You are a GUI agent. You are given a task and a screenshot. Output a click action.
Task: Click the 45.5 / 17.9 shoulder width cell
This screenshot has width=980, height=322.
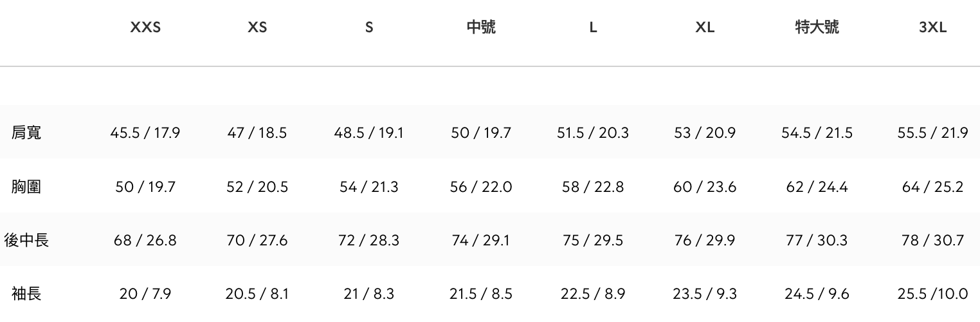pos(145,133)
